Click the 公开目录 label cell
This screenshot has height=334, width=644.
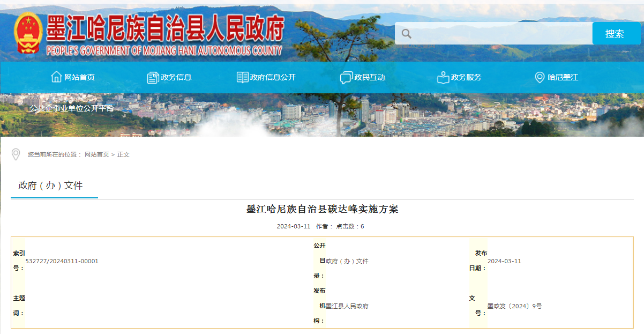coord(319,261)
